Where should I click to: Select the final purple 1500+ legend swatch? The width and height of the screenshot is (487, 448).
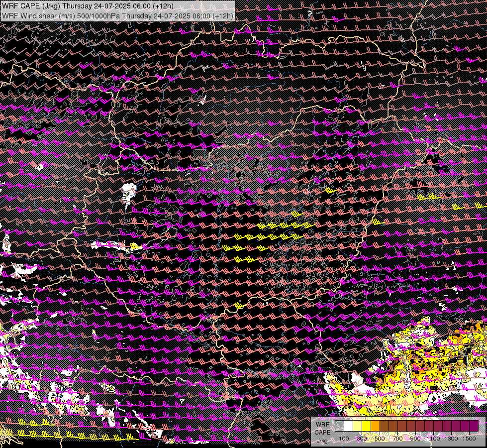coord(474,426)
